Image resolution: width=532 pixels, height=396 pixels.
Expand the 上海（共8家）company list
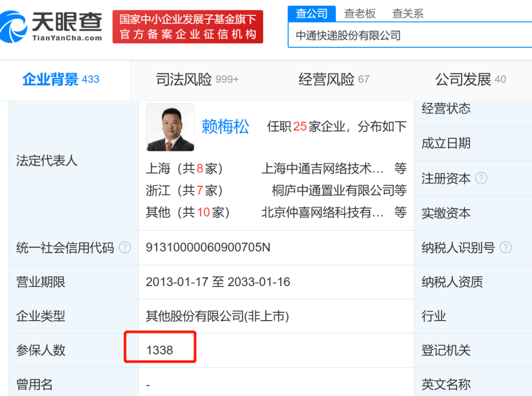[184, 168]
